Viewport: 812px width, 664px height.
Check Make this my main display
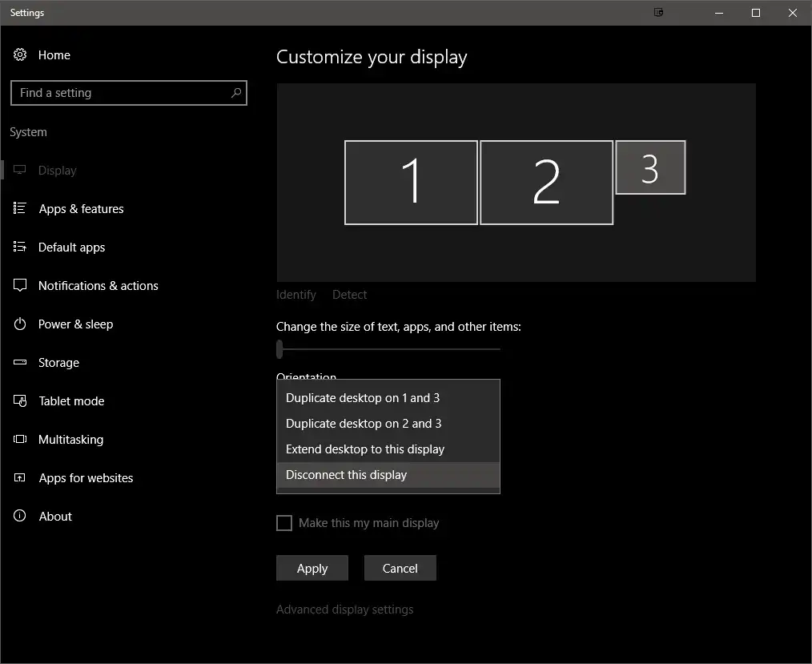pos(284,522)
